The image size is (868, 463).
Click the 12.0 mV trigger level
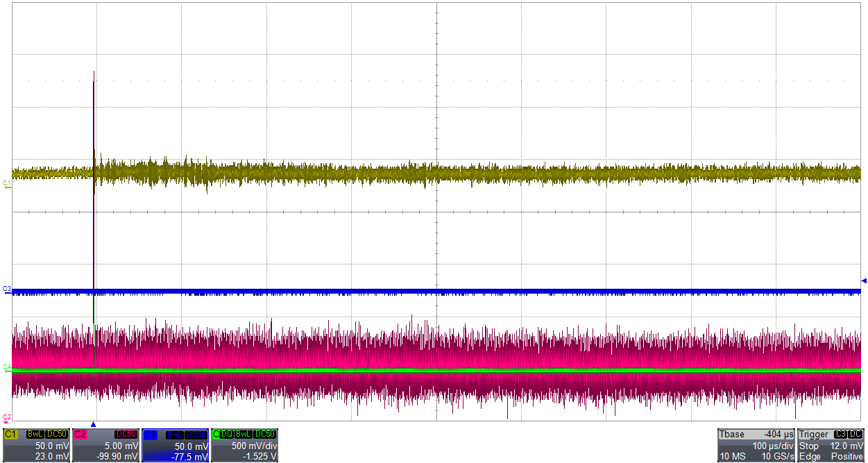[x=846, y=446]
